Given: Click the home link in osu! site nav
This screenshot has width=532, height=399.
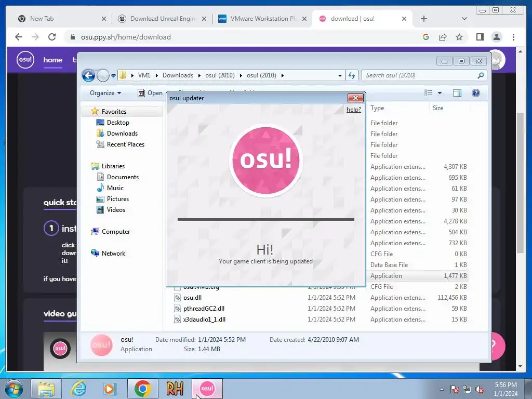Looking at the screenshot, I should coord(52,60).
